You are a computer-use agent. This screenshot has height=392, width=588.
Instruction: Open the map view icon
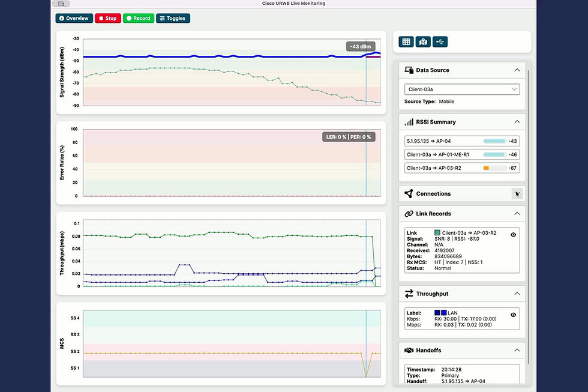pyautogui.click(x=423, y=41)
